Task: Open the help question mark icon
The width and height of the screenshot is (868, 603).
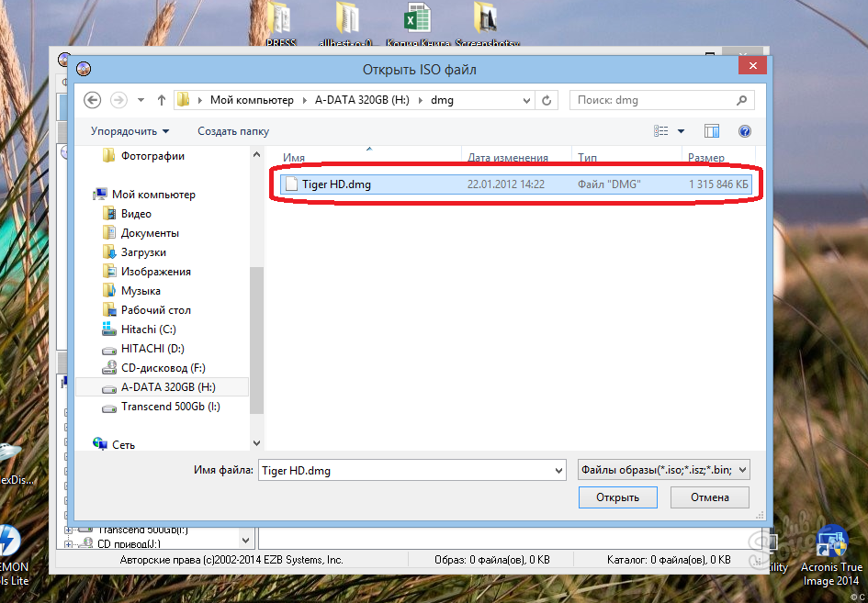Action: tap(745, 131)
